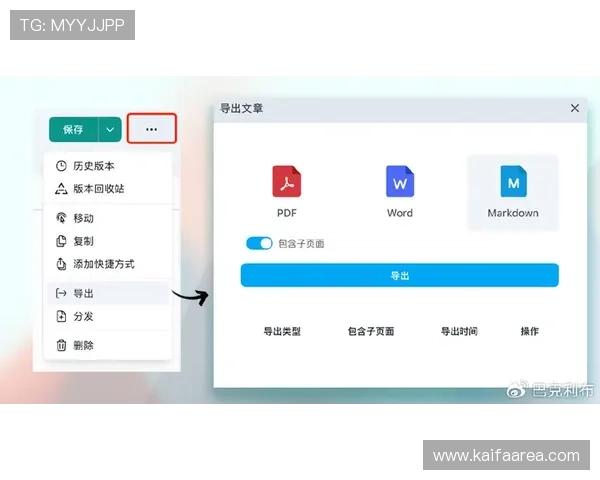Viewport: 600px width, 480px height.
Task: Select the blue Word export icon
Action: 400,181
